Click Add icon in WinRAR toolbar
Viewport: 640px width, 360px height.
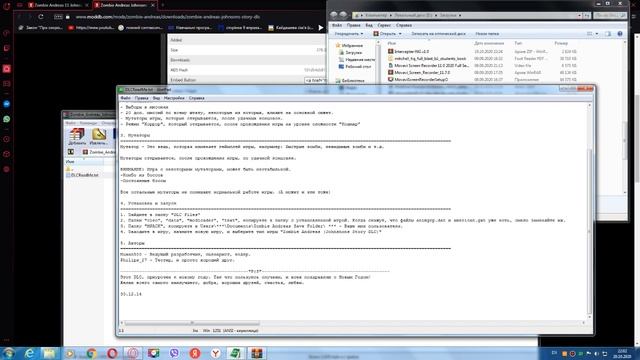point(77,136)
